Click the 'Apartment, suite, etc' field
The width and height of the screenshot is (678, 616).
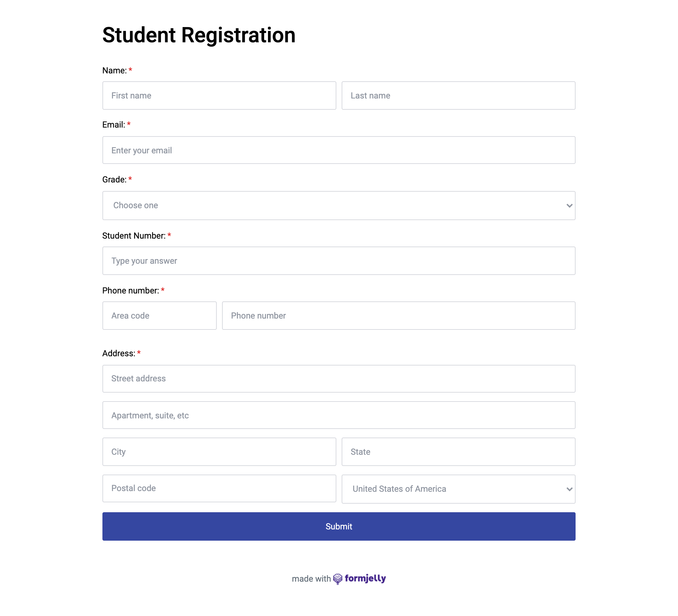tap(338, 415)
